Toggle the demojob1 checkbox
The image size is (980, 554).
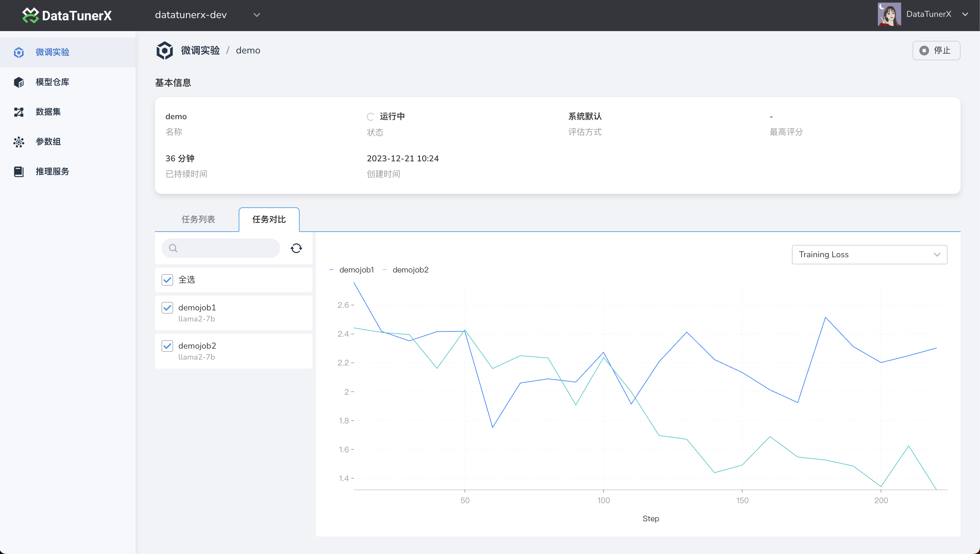tap(167, 308)
